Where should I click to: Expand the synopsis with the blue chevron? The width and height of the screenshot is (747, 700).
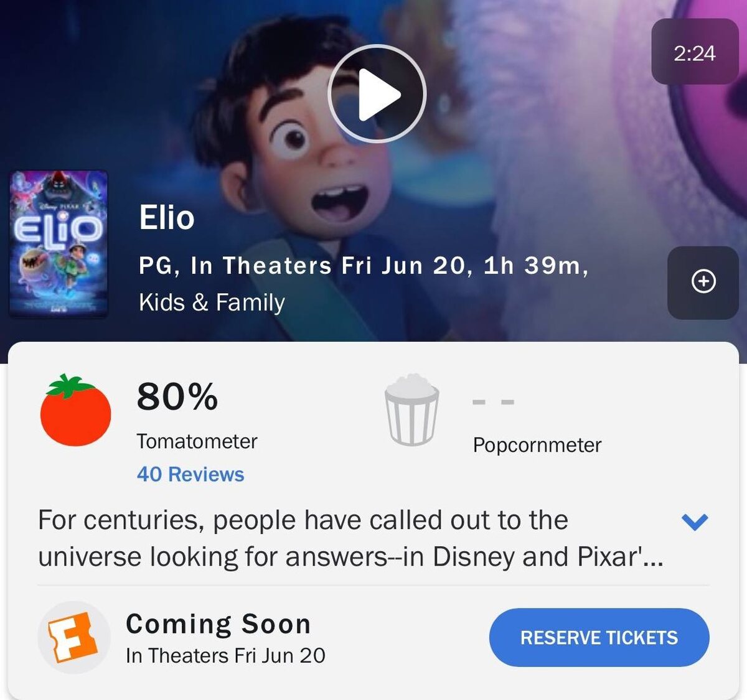tap(695, 521)
